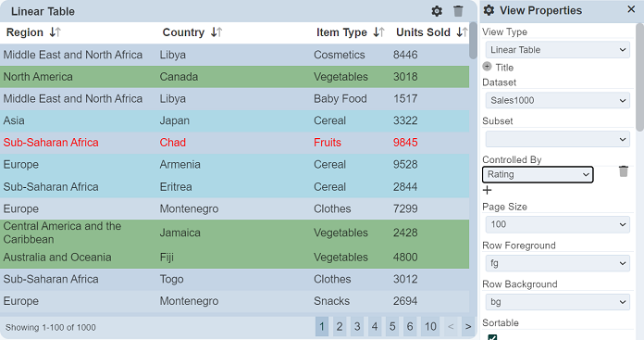644x340 pixels.
Task: Toggle the Sortable checkbox
Action: [x=492, y=337]
